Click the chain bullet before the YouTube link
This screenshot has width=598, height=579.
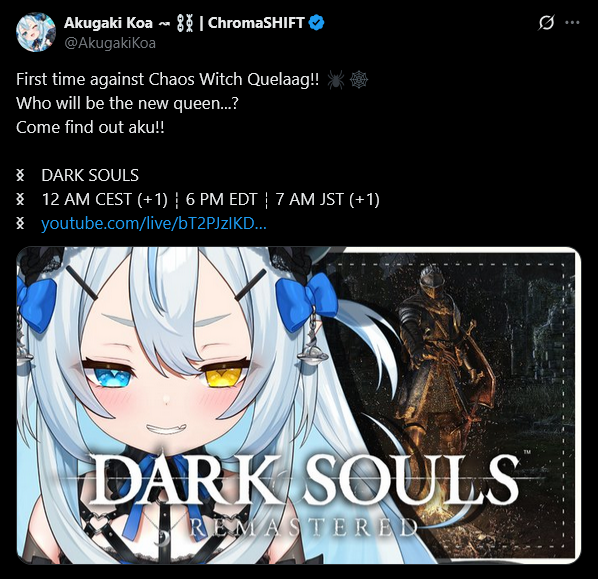pyautogui.click(x=21, y=223)
